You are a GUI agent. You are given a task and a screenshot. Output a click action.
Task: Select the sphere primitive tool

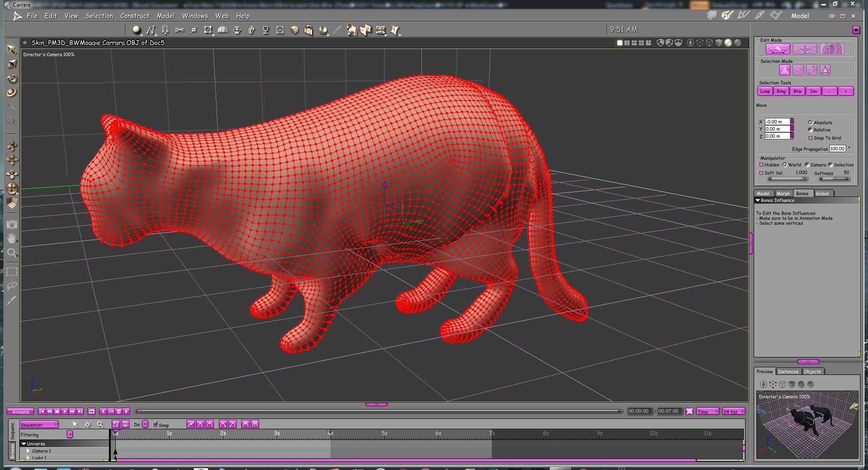136,30
